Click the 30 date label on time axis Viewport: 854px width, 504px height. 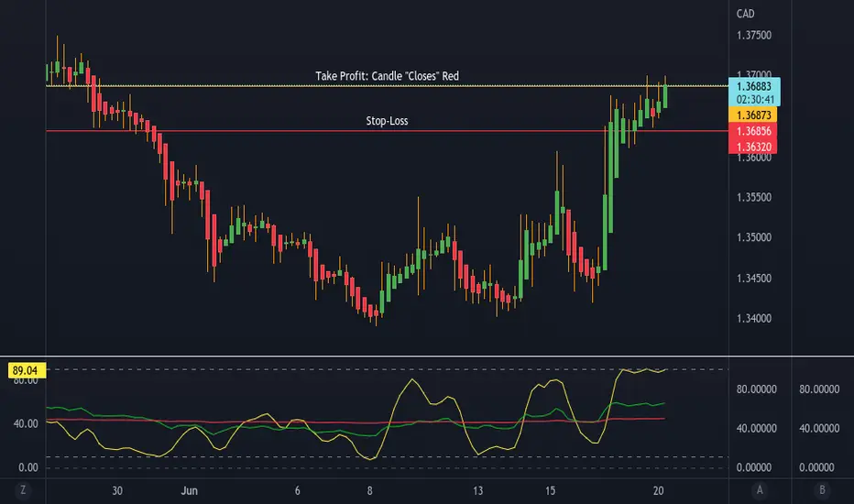click(117, 490)
